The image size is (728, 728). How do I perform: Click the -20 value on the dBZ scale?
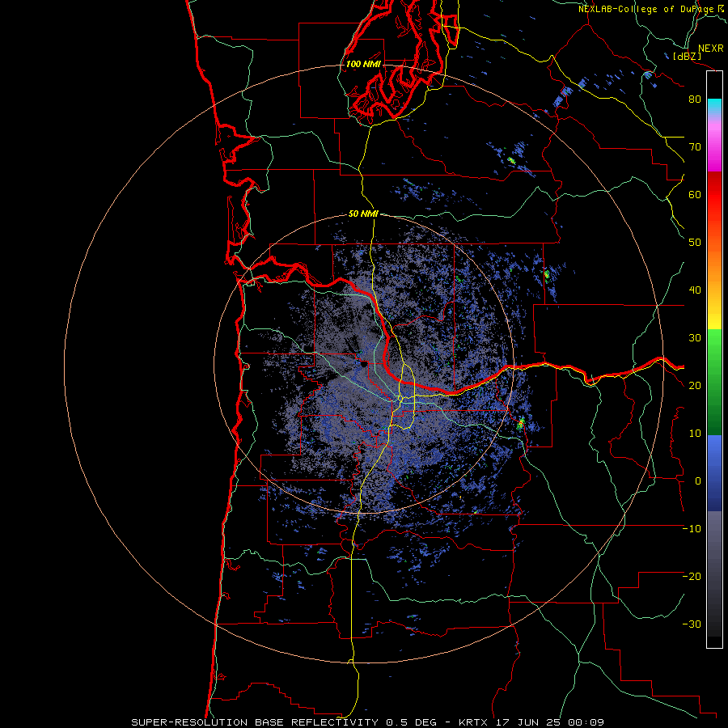[692, 577]
